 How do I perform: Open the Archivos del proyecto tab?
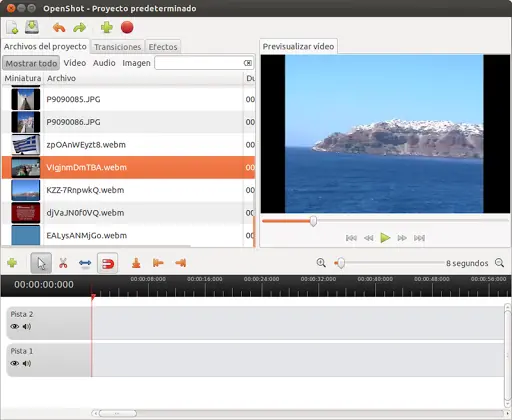point(45,46)
